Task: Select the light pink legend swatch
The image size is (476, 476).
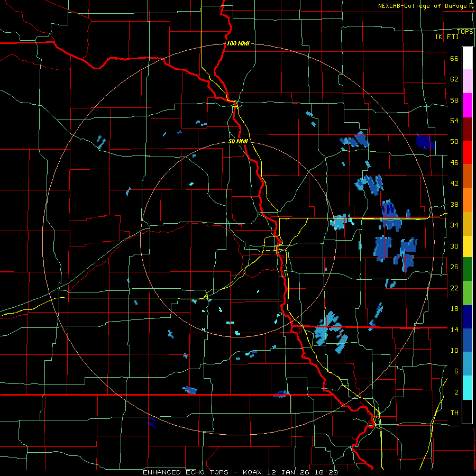Action: [467, 81]
